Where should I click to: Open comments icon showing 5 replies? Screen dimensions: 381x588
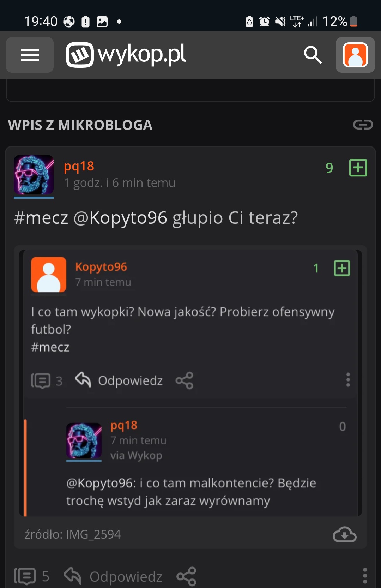pos(25,576)
